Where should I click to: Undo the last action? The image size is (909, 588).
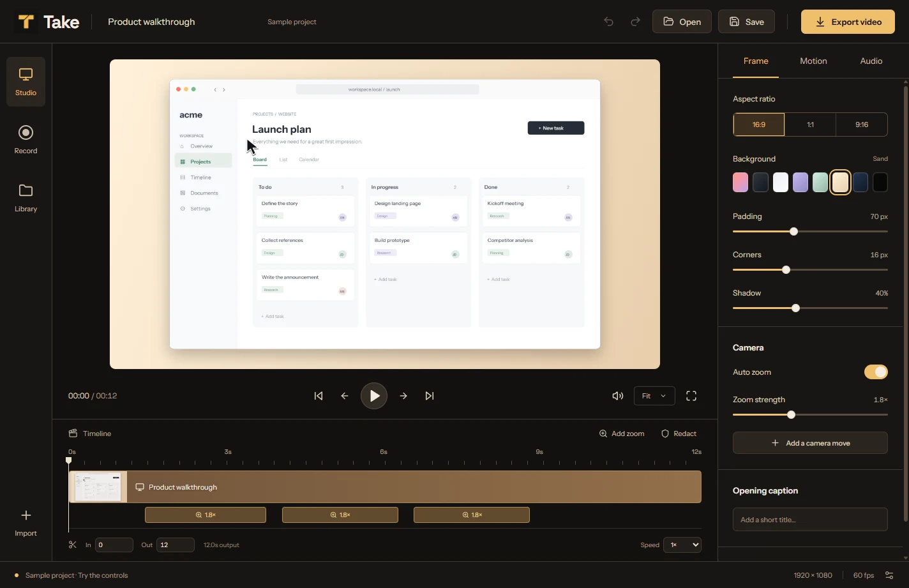tap(609, 22)
